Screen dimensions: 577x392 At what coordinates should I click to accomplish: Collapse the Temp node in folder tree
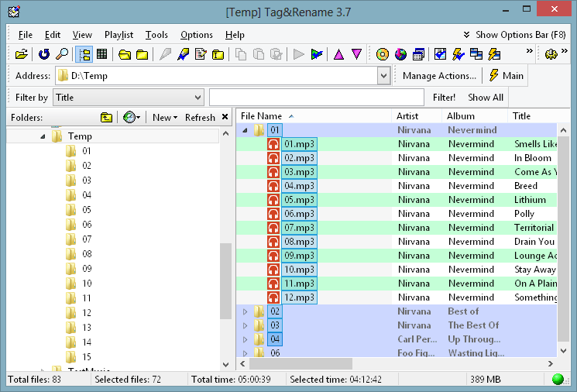coord(43,136)
